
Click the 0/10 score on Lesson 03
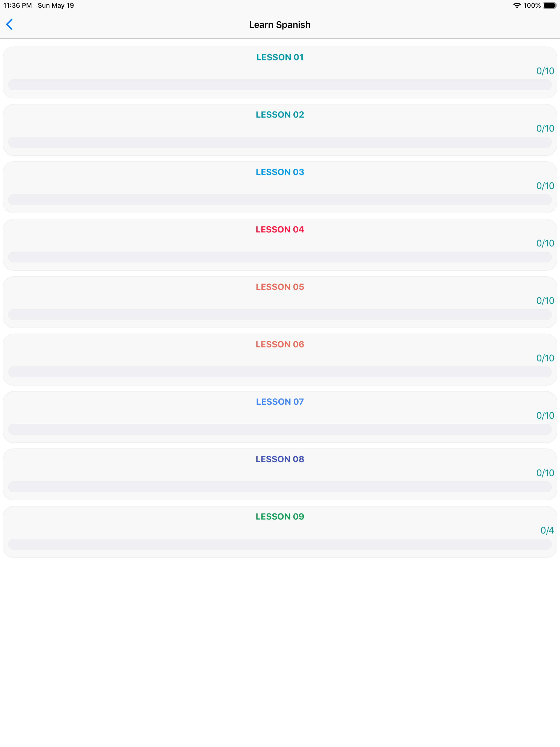click(545, 185)
